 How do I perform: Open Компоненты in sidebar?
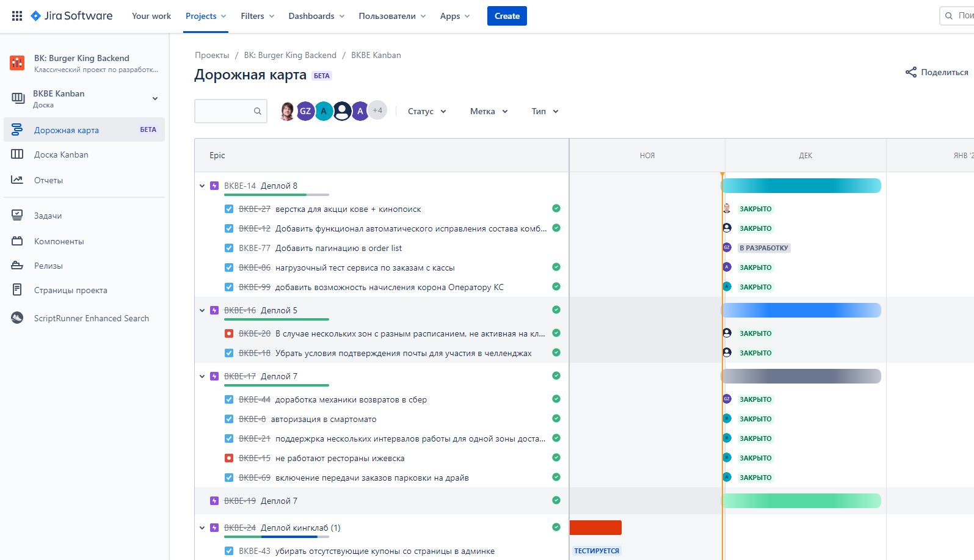[59, 241]
